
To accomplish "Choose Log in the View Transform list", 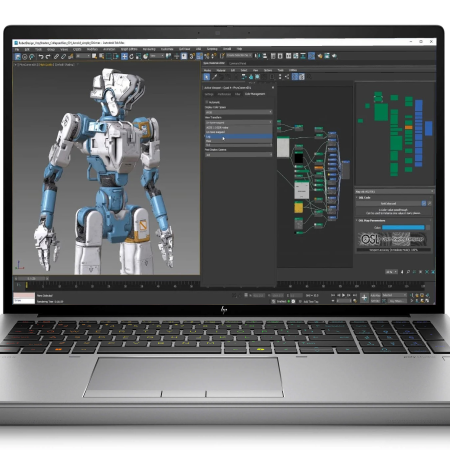I will click(x=238, y=136).
